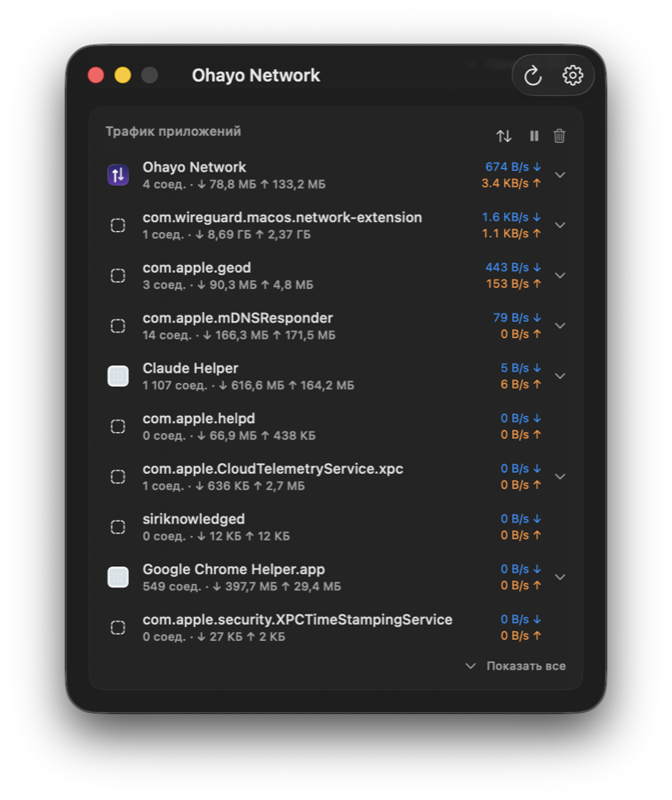This screenshot has height=800, width=672.
Task: Select the Google Chrome Helper.app name
Action: tap(234, 570)
